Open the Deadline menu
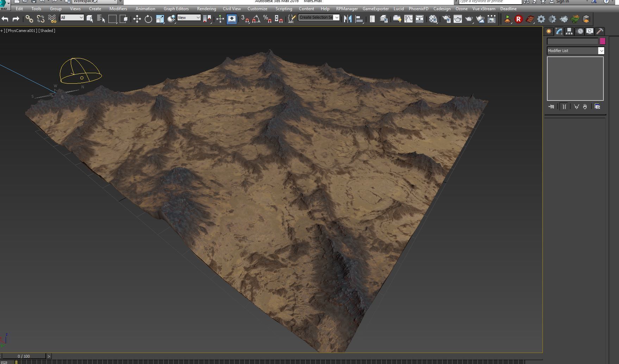619x364 pixels. point(508,9)
